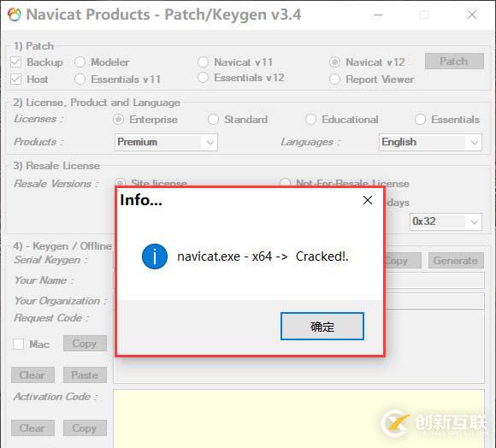Click the 'Info...' dialog title
Viewport: 496px width, 448px height.
click(x=141, y=200)
